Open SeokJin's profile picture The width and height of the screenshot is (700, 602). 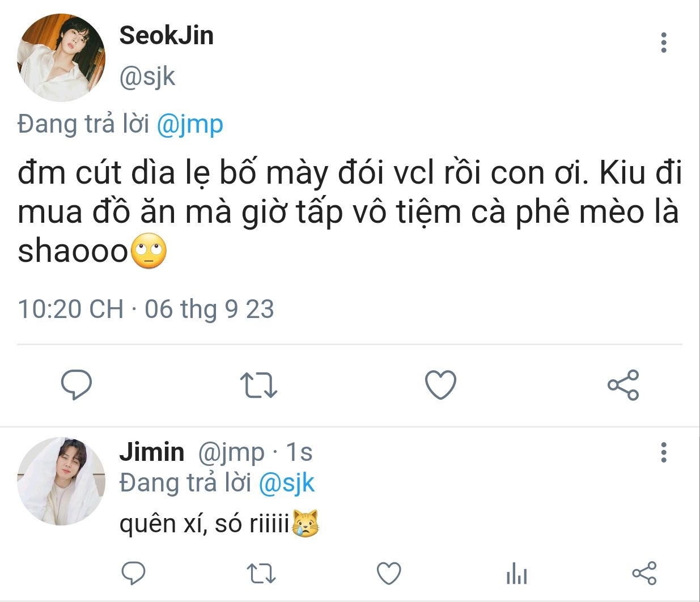coord(61,58)
